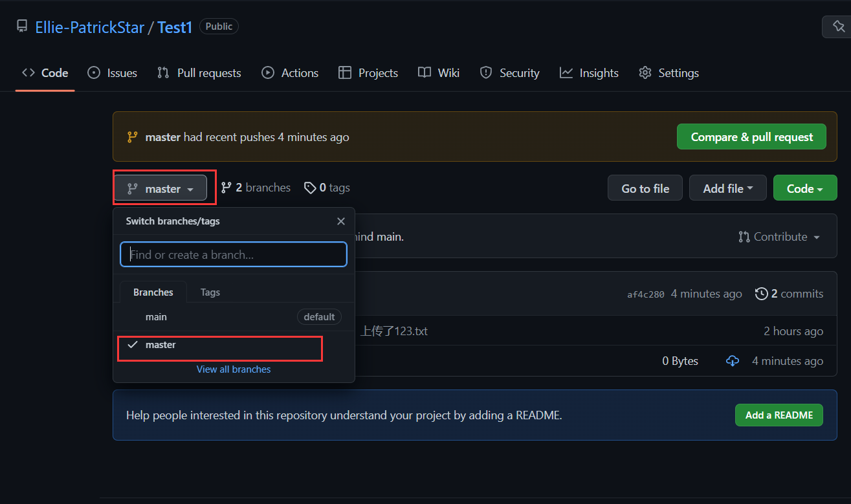The image size is (851, 504).
Task: Close the Switch branches/tags popup
Action: pyautogui.click(x=341, y=221)
